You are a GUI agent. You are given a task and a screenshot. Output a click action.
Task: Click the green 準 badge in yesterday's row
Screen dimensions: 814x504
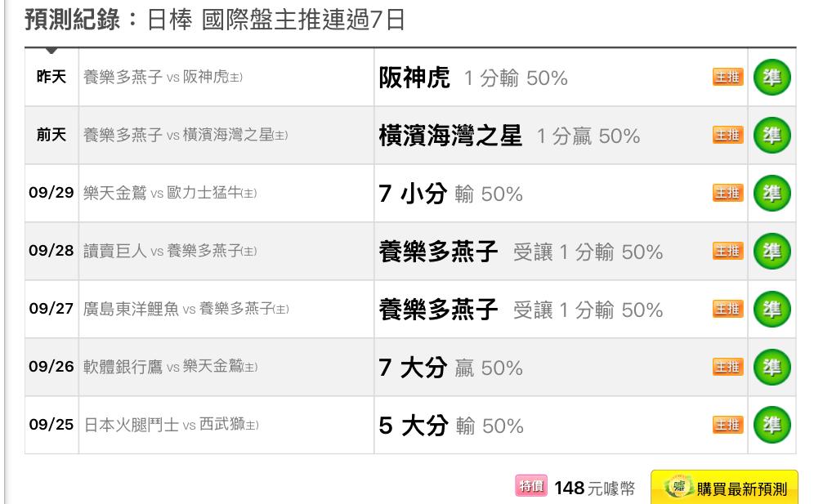pyautogui.click(x=772, y=78)
